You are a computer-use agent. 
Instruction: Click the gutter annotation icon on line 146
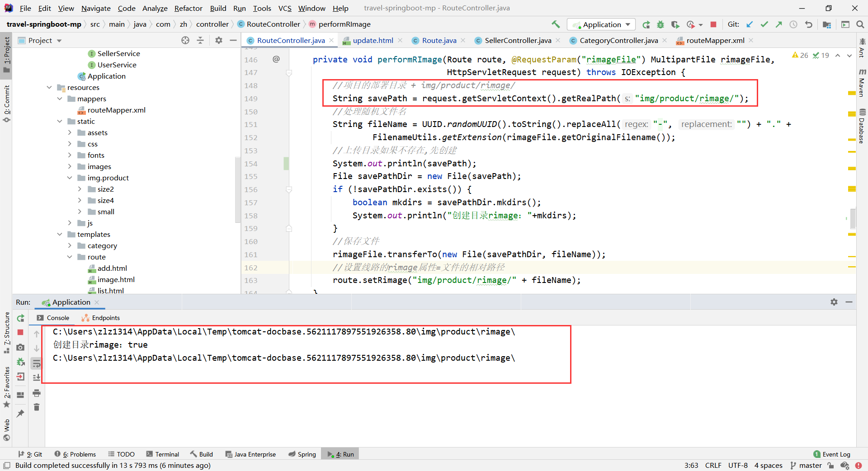click(x=276, y=59)
